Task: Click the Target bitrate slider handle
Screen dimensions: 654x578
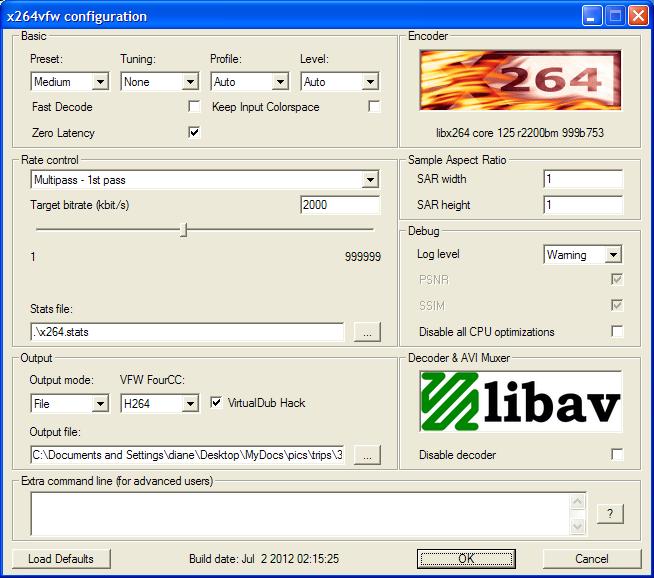Action: 184,230
